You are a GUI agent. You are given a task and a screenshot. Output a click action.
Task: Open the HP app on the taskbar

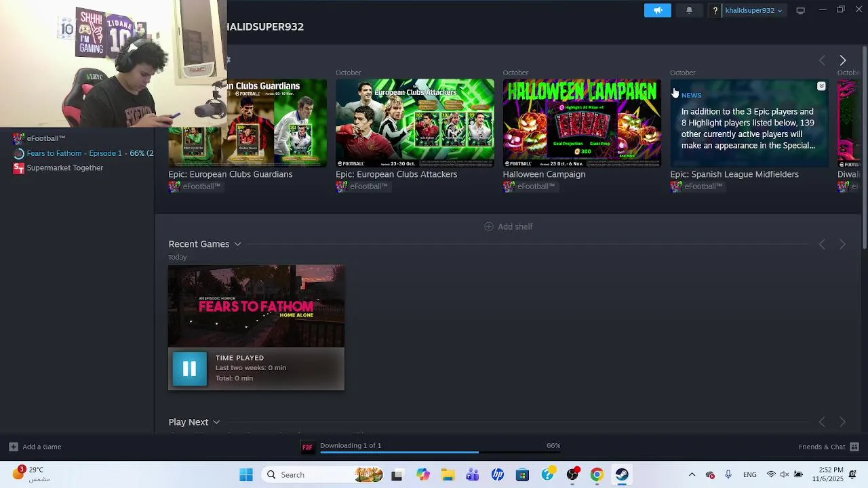498,475
